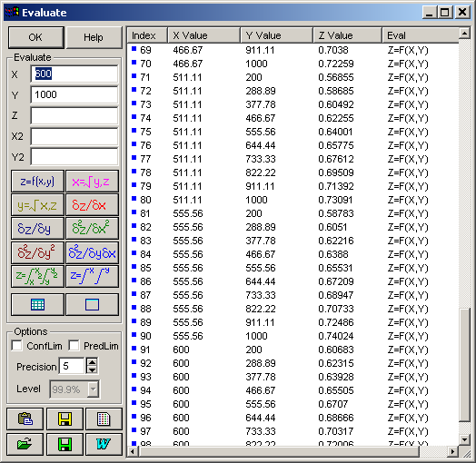
Task: Click the blue grid table icon button
Action: click(x=37, y=304)
